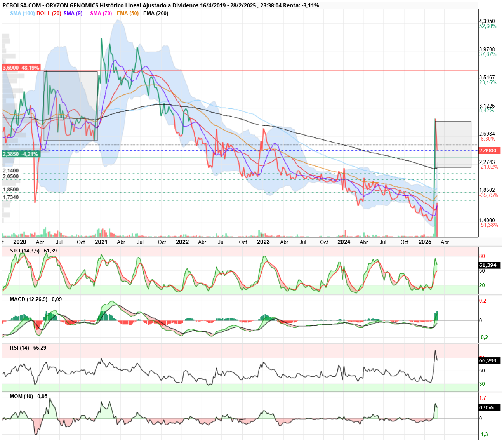The width and height of the screenshot is (504, 442).
Task: Click the 2.0500 support level label
Action: [x=10, y=176]
